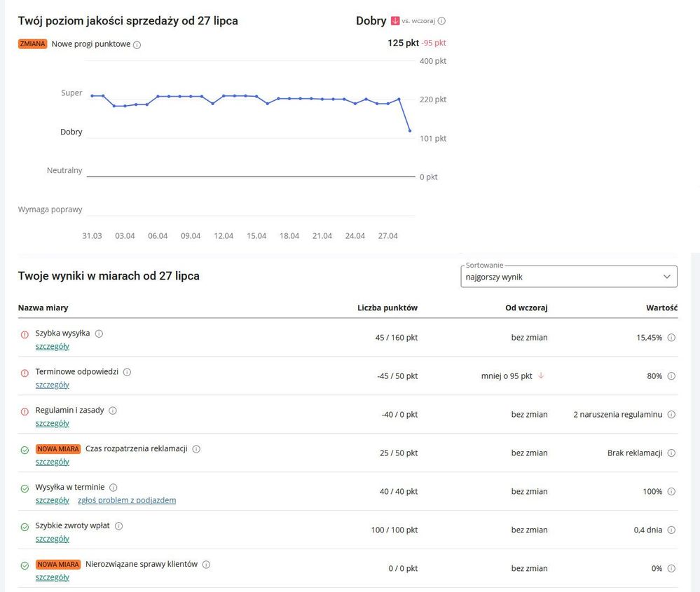Screen dimensions: 700x592
Task: Click 'NOWA MIARA' badge on 'Czas rozpatrzenia reklamacji'
Action: pyautogui.click(x=58, y=448)
